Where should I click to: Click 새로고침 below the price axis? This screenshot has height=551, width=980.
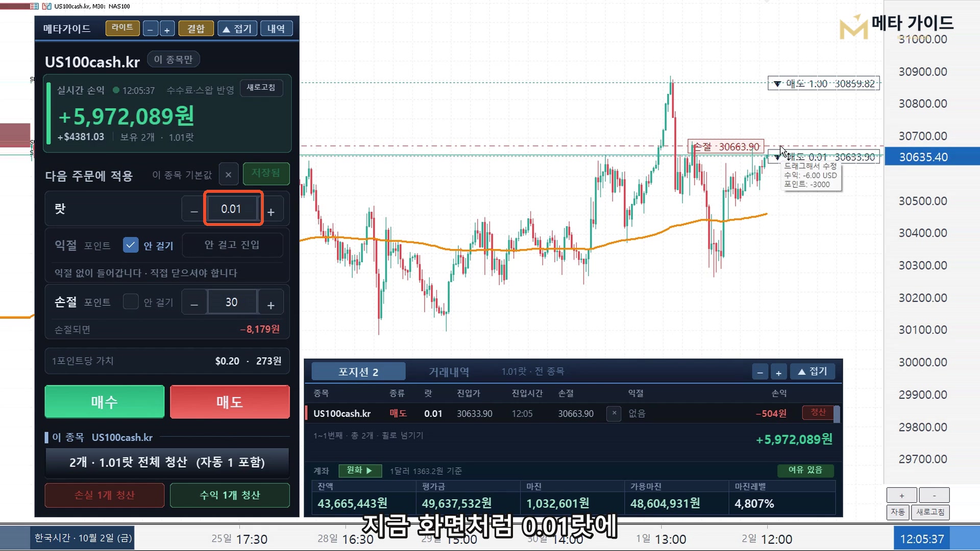(930, 512)
